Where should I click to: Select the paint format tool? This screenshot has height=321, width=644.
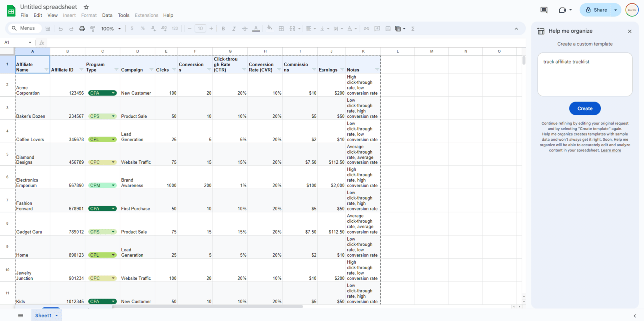93,29
